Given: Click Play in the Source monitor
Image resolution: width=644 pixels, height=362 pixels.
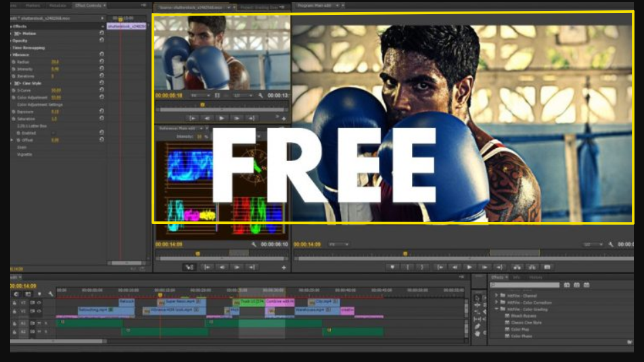Looking at the screenshot, I should (x=222, y=118).
